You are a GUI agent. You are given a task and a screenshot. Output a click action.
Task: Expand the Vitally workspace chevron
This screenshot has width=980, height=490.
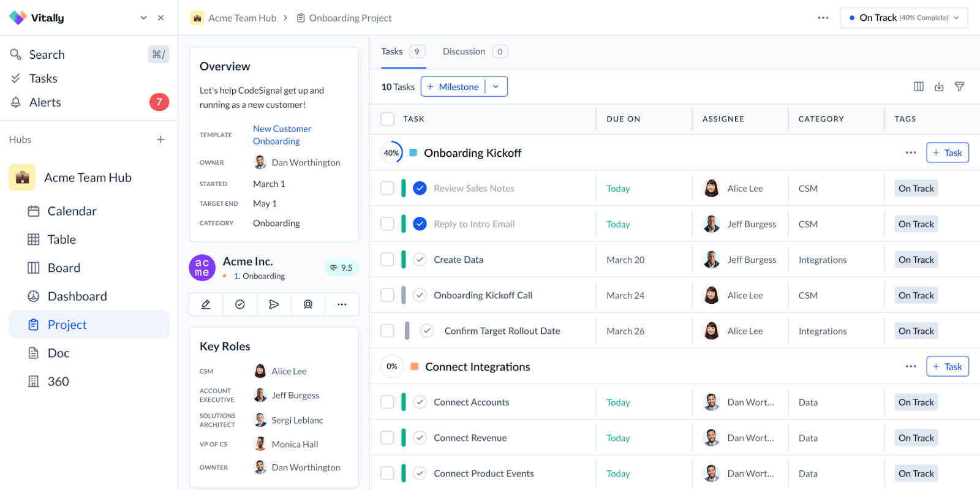(x=143, y=18)
